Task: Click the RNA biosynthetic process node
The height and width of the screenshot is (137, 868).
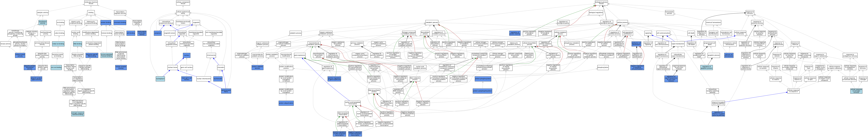Action: (374, 91)
